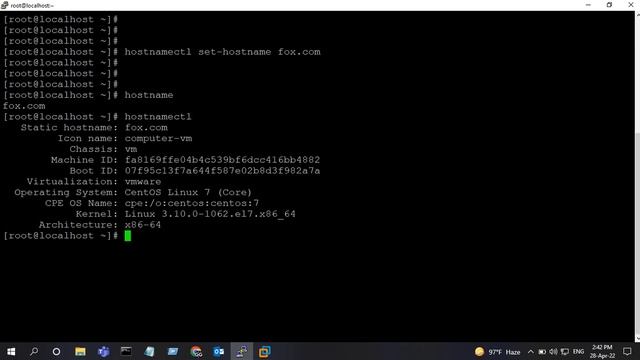Viewport: 640px width, 360px height.
Task: Click the Boot ID value
Action: coord(222,171)
